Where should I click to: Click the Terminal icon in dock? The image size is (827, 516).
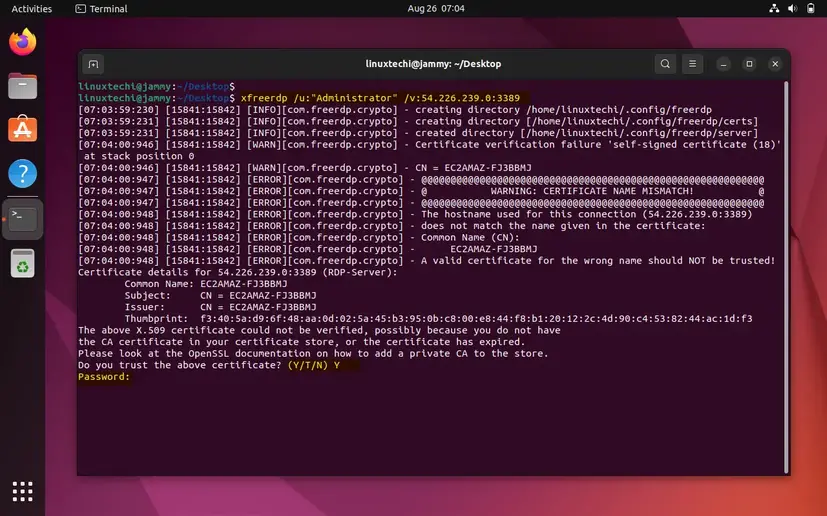point(22,219)
